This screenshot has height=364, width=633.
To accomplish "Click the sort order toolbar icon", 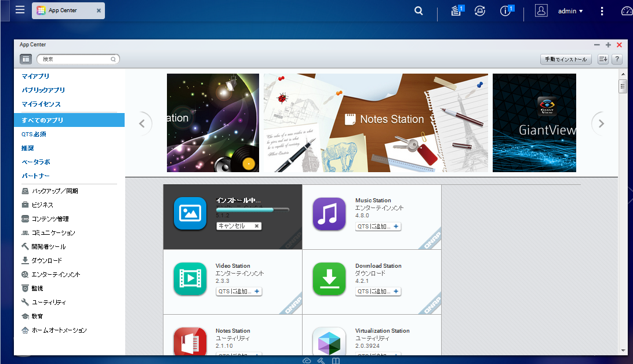I will [x=603, y=59].
